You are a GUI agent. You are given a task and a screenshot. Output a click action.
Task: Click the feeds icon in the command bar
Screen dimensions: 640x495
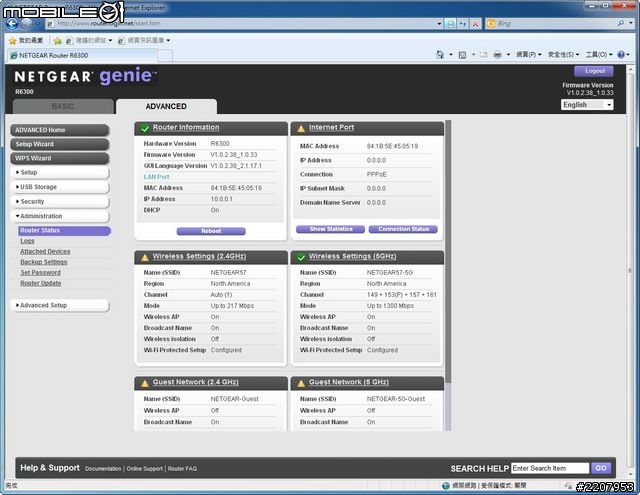click(x=462, y=55)
